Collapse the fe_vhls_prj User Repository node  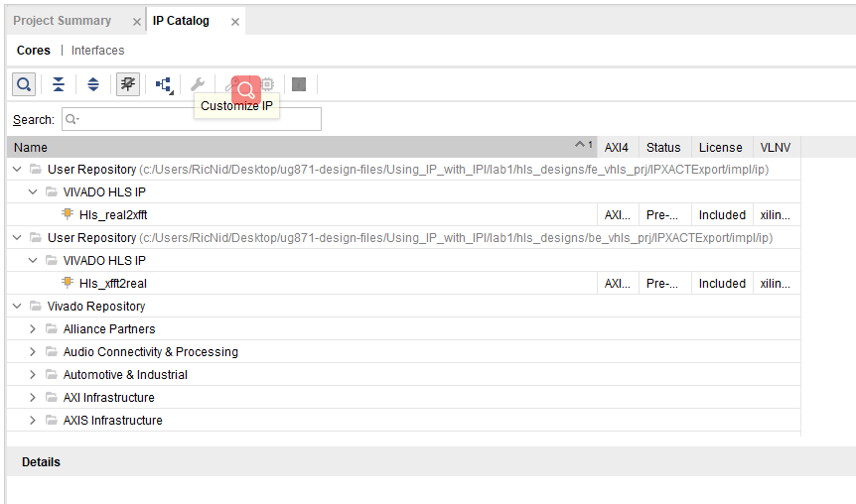coord(17,169)
